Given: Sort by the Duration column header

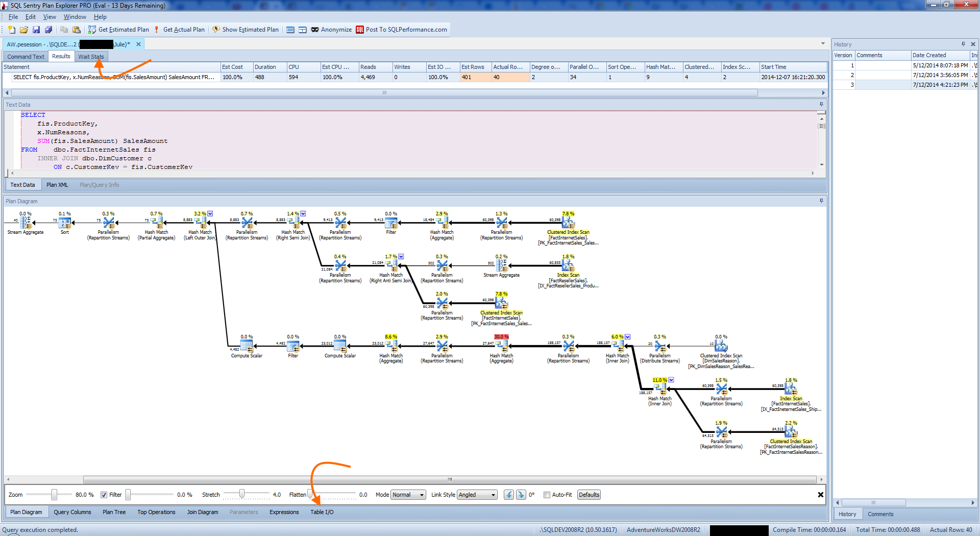Looking at the screenshot, I should [x=269, y=67].
